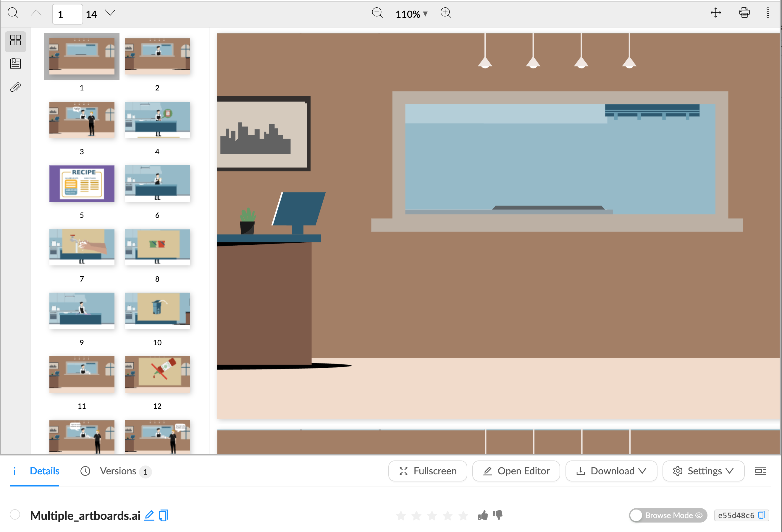Print the document with the printer icon
The height and width of the screenshot is (532, 782).
(744, 13)
